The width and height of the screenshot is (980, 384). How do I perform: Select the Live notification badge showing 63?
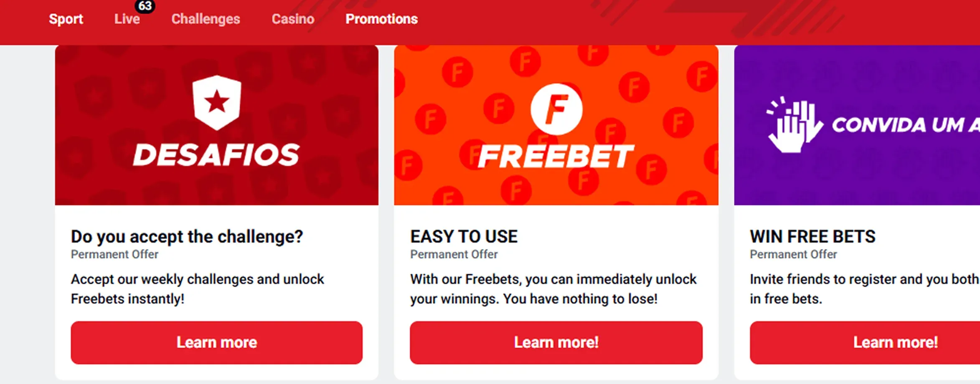pyautogui.click(x=146, y=6)
